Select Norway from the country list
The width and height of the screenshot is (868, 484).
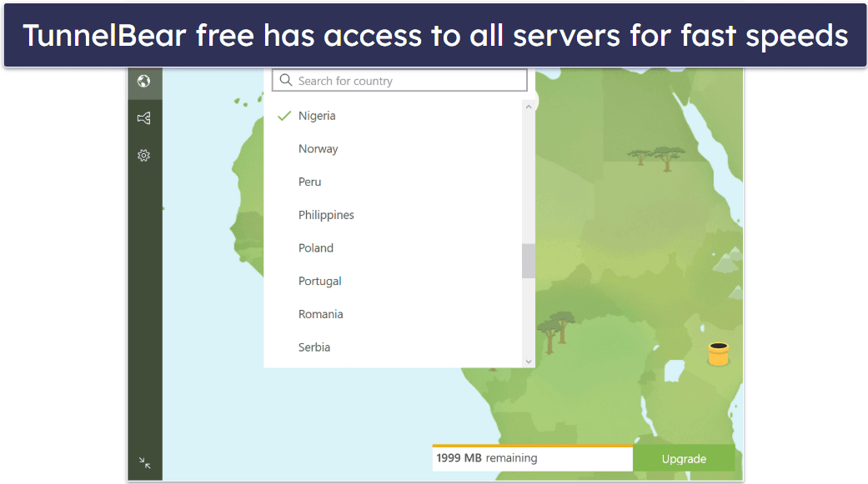pyautogui.click(x=393, y=149)
